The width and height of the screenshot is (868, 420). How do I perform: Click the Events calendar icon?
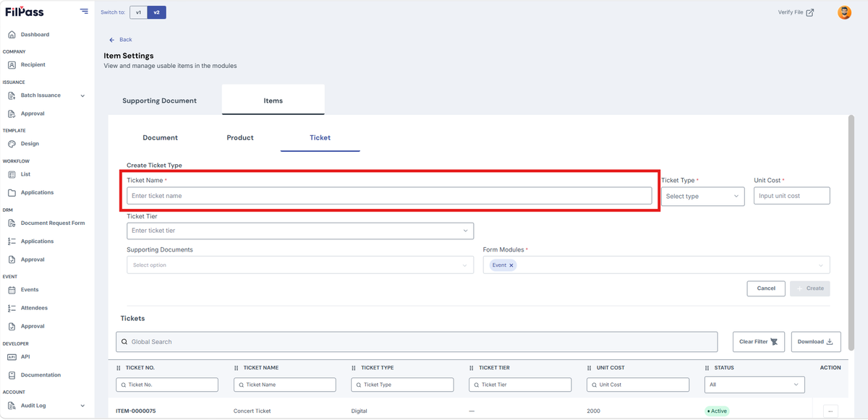coord(12,290)
